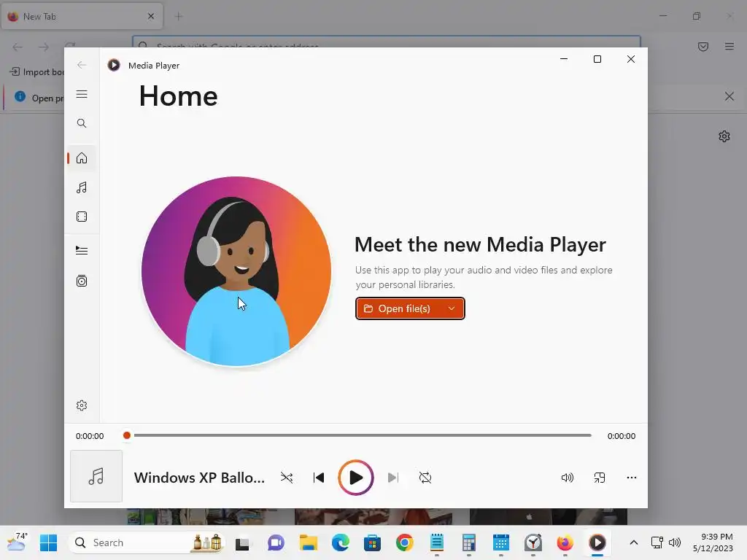The image size is (747, 560).
Task: Open Microsoft Store from taskbar
Action: click(x=373, y=542)
